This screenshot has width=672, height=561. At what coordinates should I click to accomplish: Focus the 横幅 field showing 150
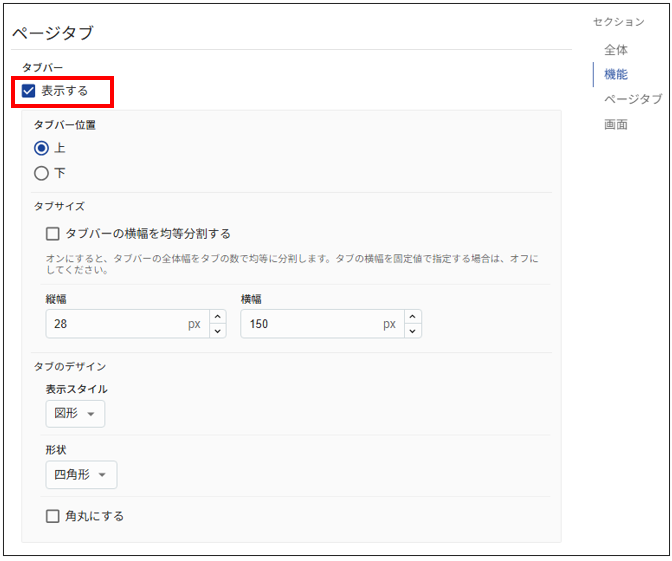click(305, 324)
